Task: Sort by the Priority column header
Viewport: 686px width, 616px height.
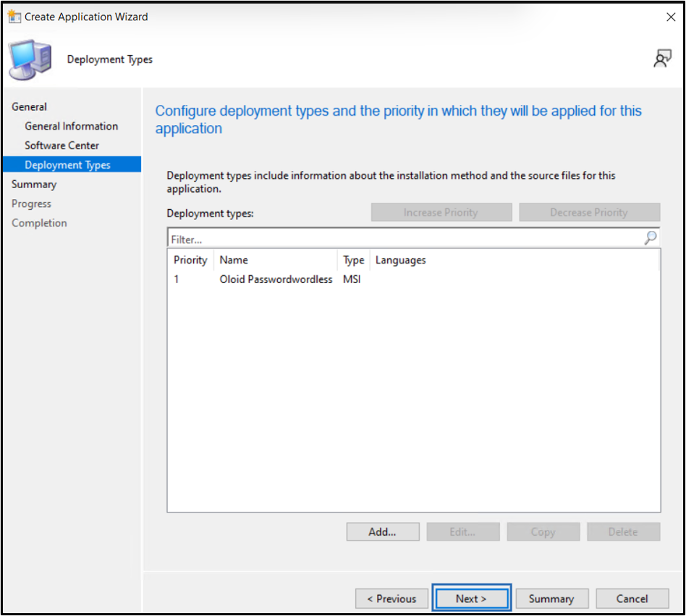Action: [x=190, y=260]
